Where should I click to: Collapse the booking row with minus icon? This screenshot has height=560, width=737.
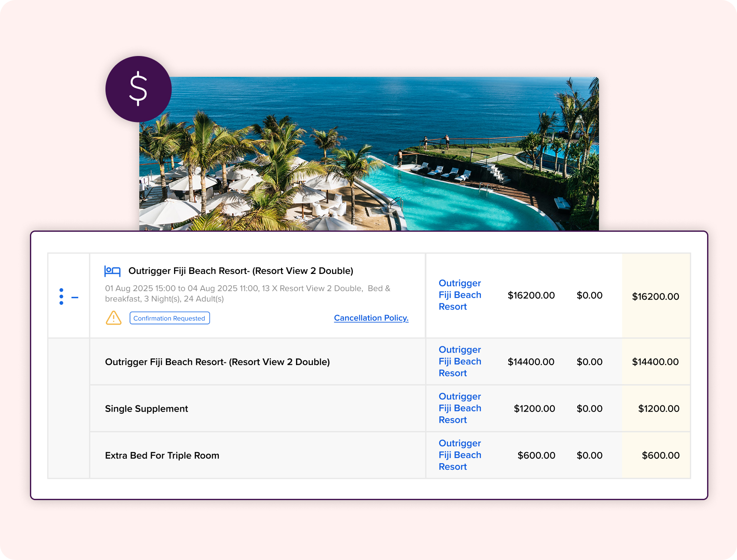point(75,297)
